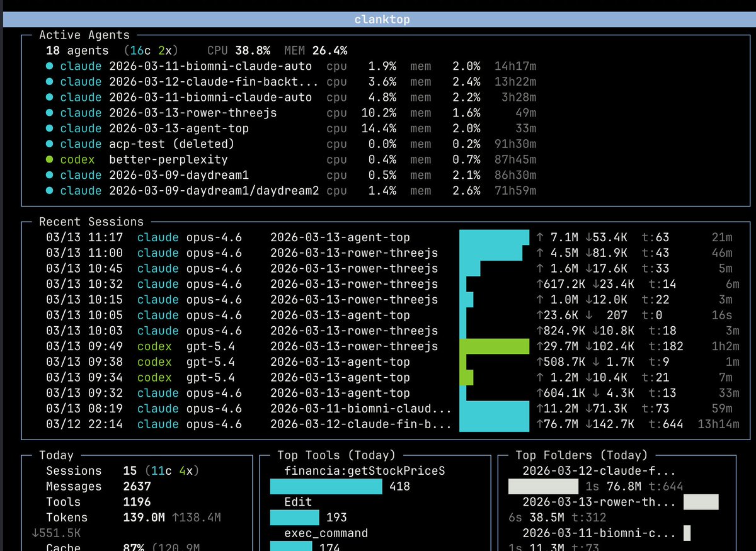Click the gpt-5.4 model of the 09:38 session

(210, 362)
